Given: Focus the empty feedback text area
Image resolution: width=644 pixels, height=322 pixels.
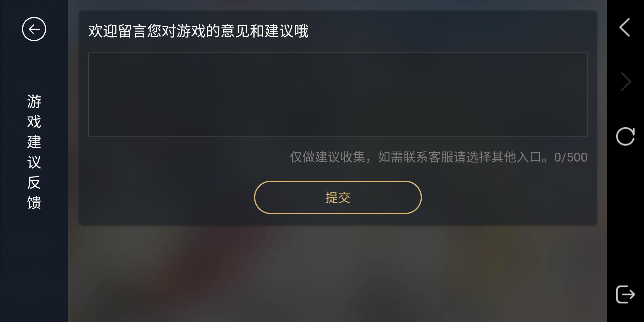Looking at the screenshot, I should tap(338, 95).
